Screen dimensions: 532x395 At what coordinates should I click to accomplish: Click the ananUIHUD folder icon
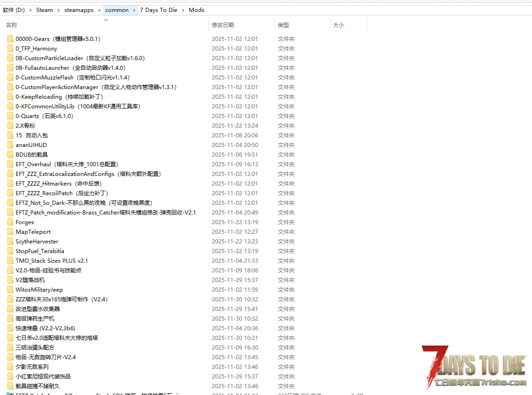(x=10, y=145)
